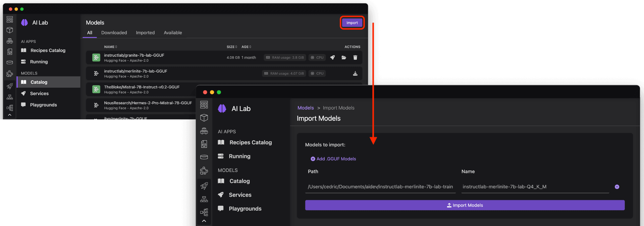
Task: Click the purple Import button in Models header
Action: pyautogui.click(x=352, y=23)
